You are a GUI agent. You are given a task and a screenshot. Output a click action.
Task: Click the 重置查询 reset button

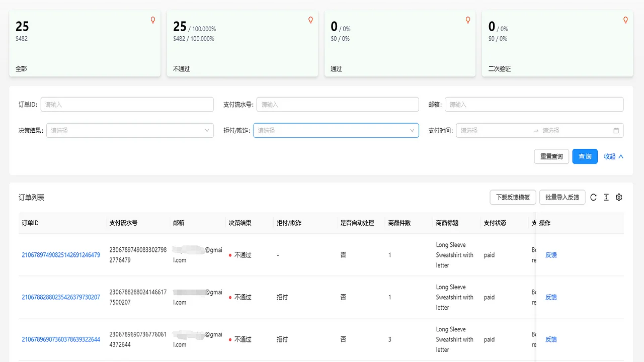point(551,156)
